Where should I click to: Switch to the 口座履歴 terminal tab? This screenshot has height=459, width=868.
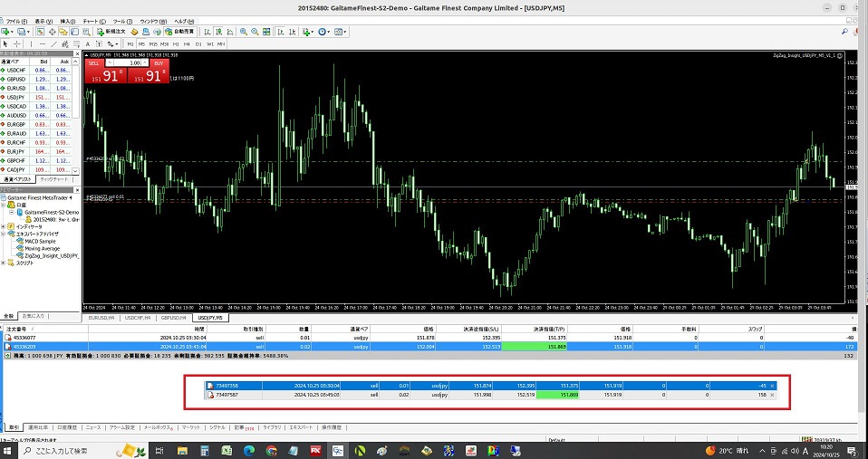pyautogui.click(x=68, y=426)
